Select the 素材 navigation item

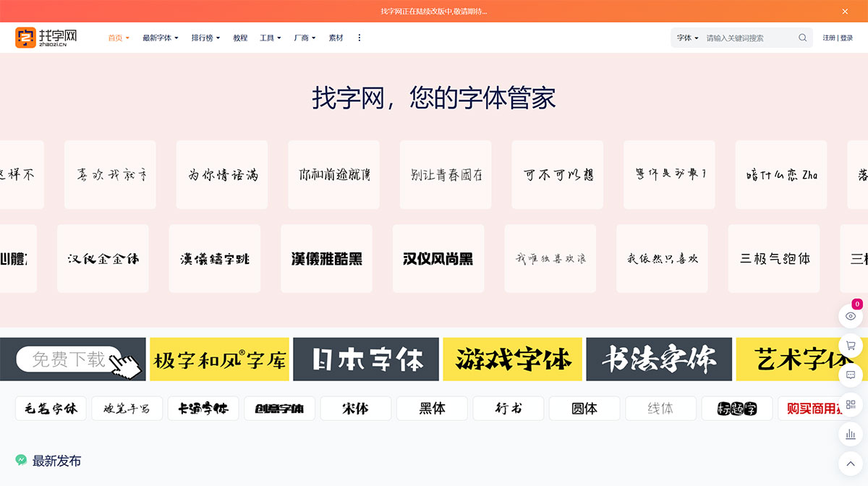click(x=336, y=37)
